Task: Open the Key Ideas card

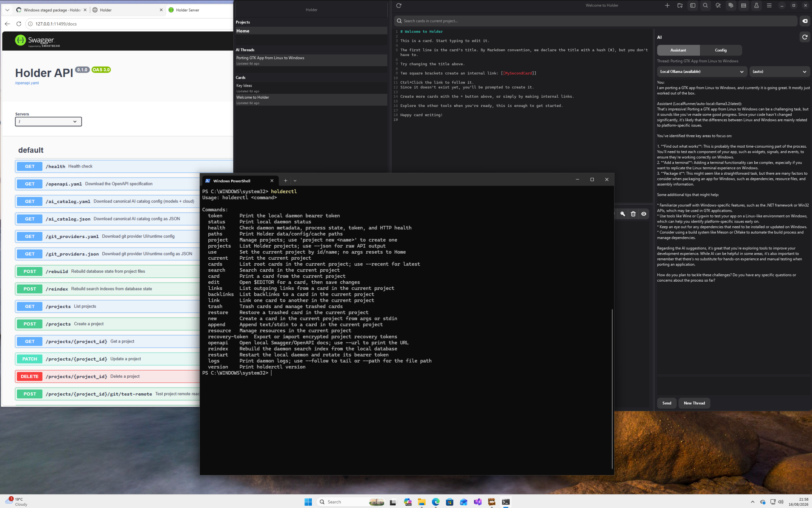Action: click(311, 88)
